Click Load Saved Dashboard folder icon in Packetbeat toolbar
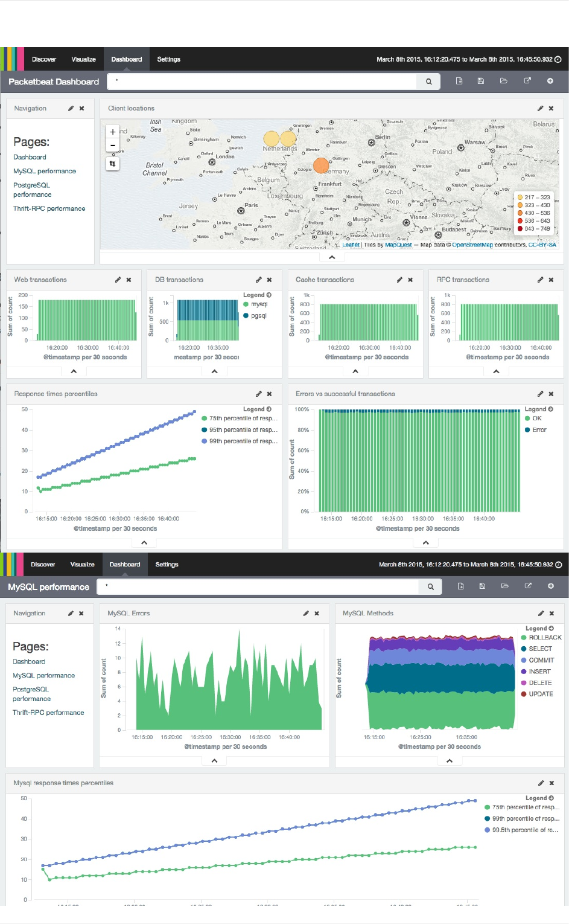This screenshot has height=924, width=569. tap(504, 81)
